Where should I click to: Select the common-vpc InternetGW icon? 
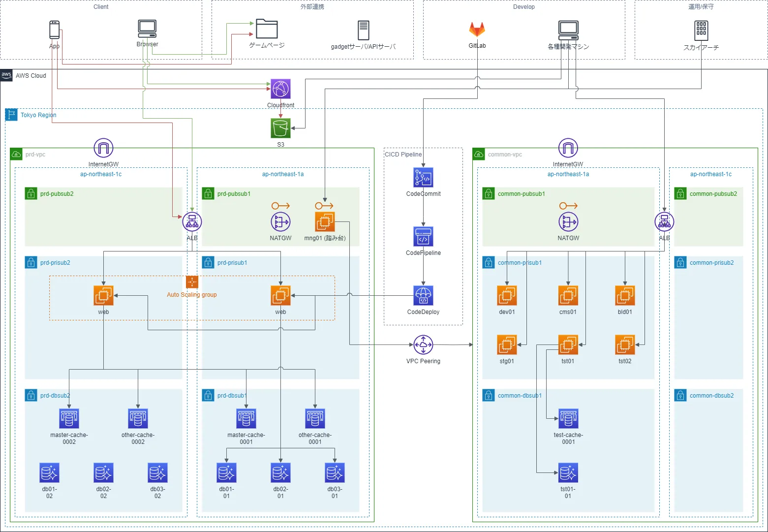click(x=568, y=148)
